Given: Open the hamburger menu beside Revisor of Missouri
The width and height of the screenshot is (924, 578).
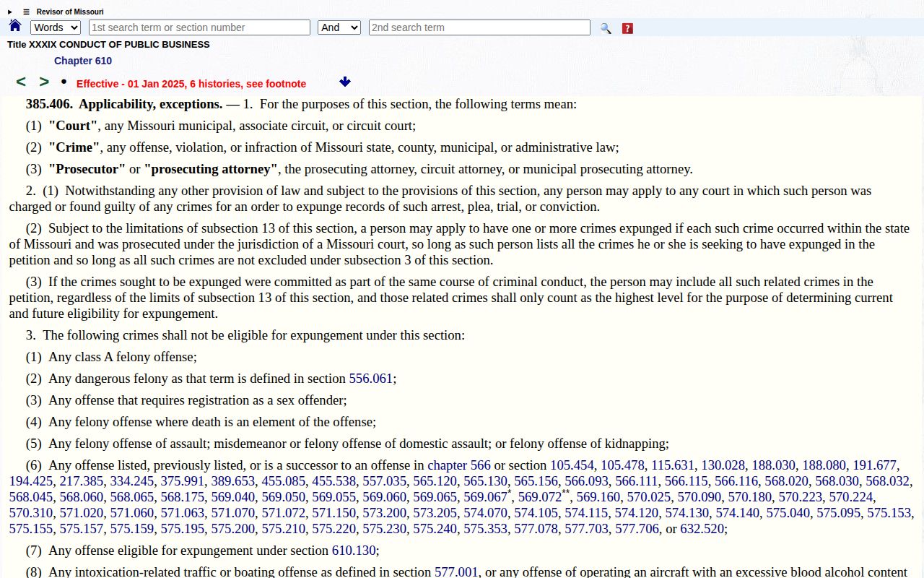Looking at the screenshot, I should click(27, 12).
